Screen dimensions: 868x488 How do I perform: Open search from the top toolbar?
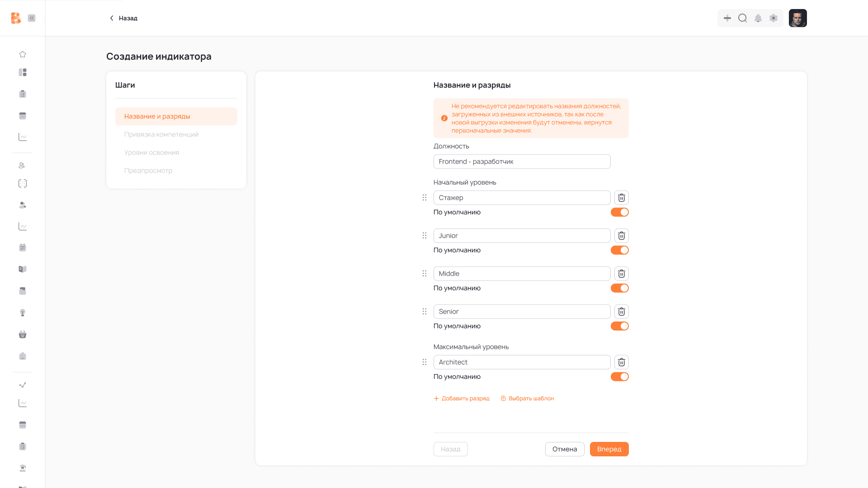click(x=742, y=18)
